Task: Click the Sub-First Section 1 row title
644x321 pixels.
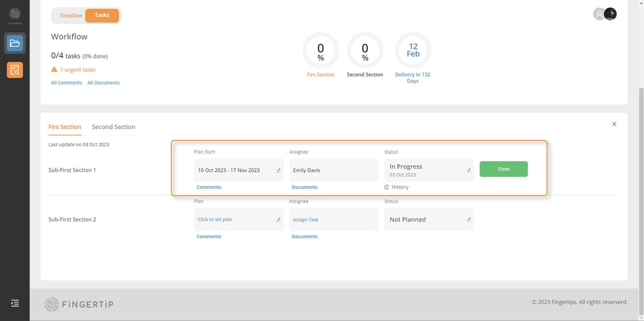Action: pyautogui.click(x=72, y=170)
